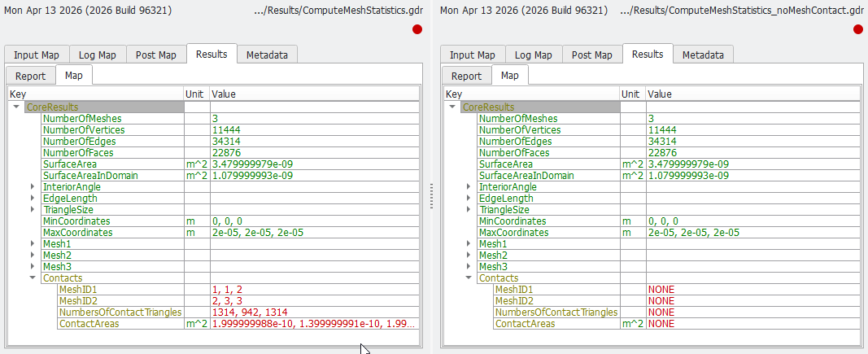Select NumberOfMeshes row in left pane

pyautogui.click(x=229, y=119)
